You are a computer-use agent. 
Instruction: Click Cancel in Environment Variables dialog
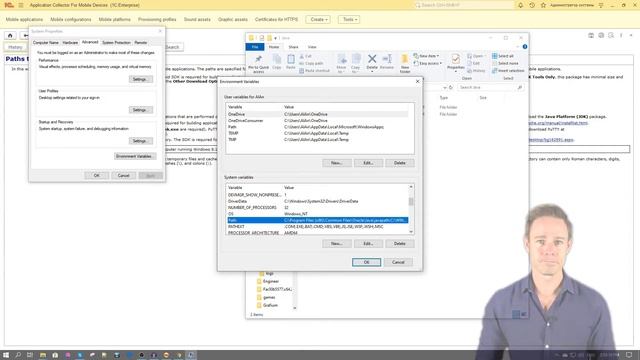point(398,262)
